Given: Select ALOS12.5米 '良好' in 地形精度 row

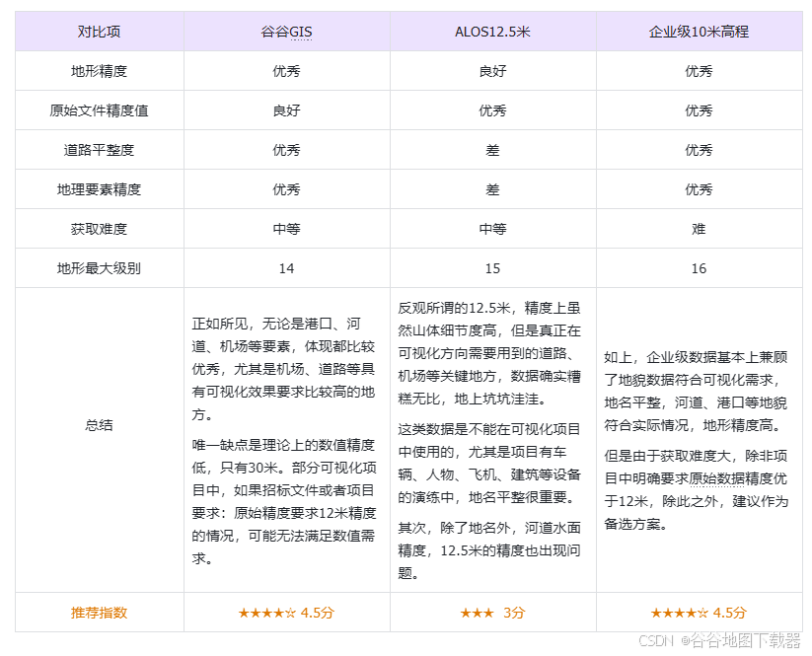Looking at the screenshot, I should coord(492,71).
